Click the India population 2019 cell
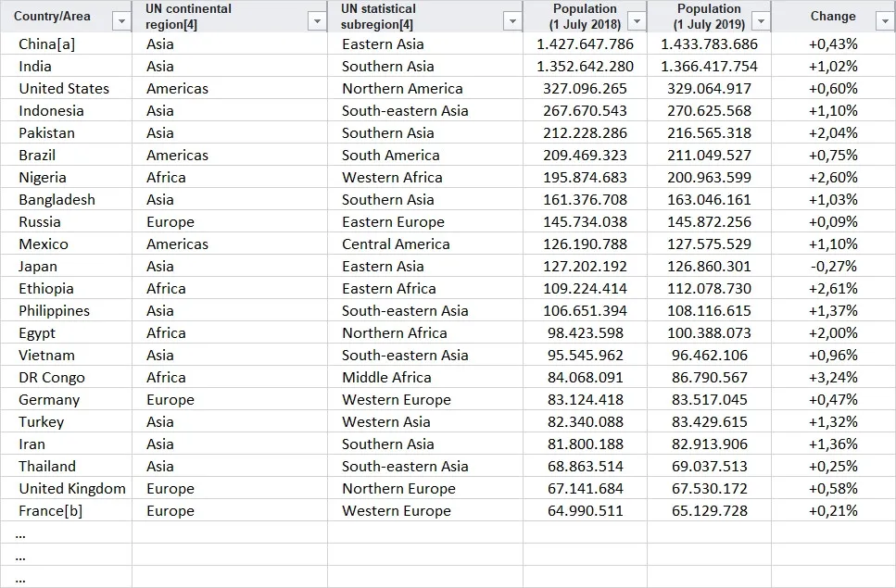Screen dimensions: 896x588 [709, 66]
